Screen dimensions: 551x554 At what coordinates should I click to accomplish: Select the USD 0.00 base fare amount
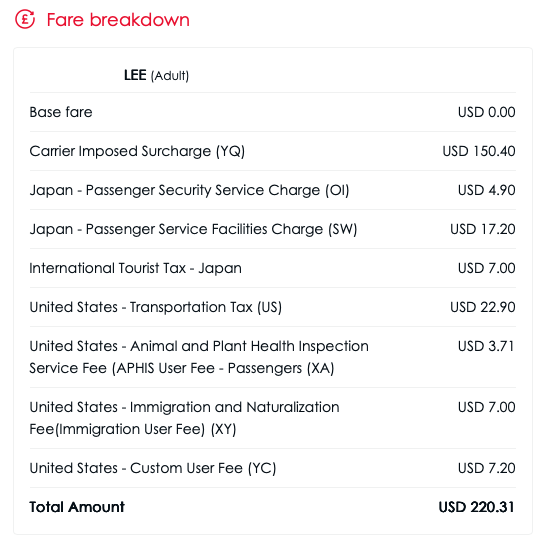[x=486, y=112]
